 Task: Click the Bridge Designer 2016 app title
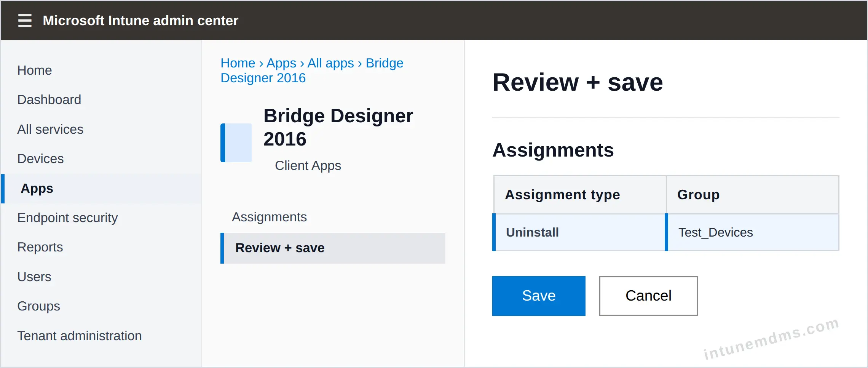click(338, 127)
